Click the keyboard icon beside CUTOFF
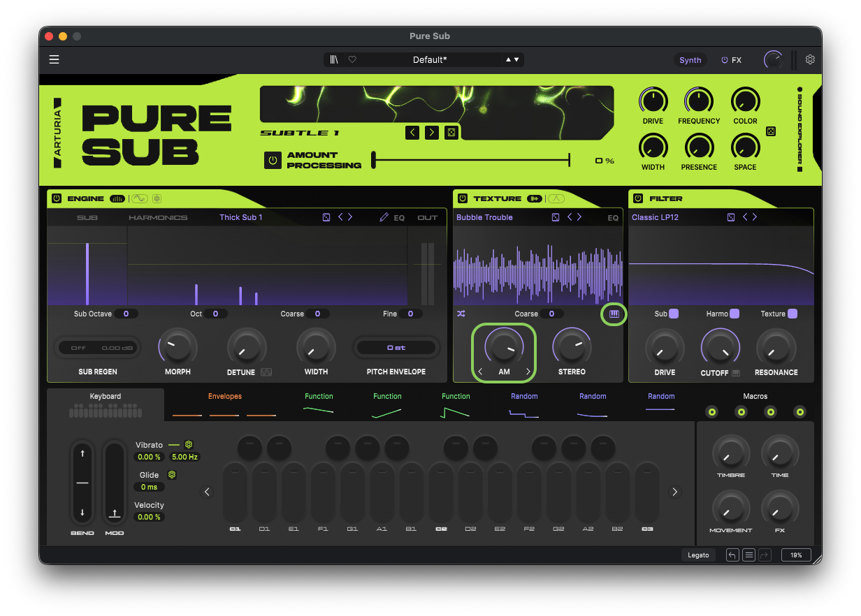 [x=736, y=373]
